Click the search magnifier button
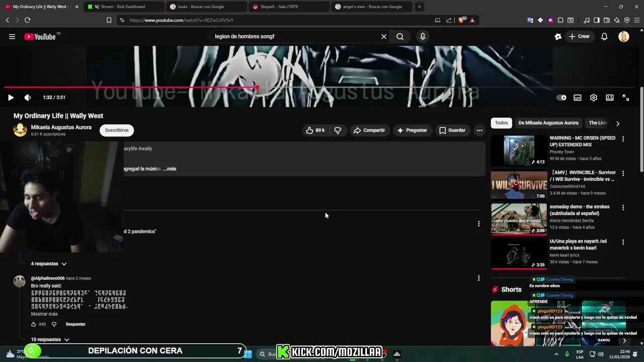 (400, 36)
